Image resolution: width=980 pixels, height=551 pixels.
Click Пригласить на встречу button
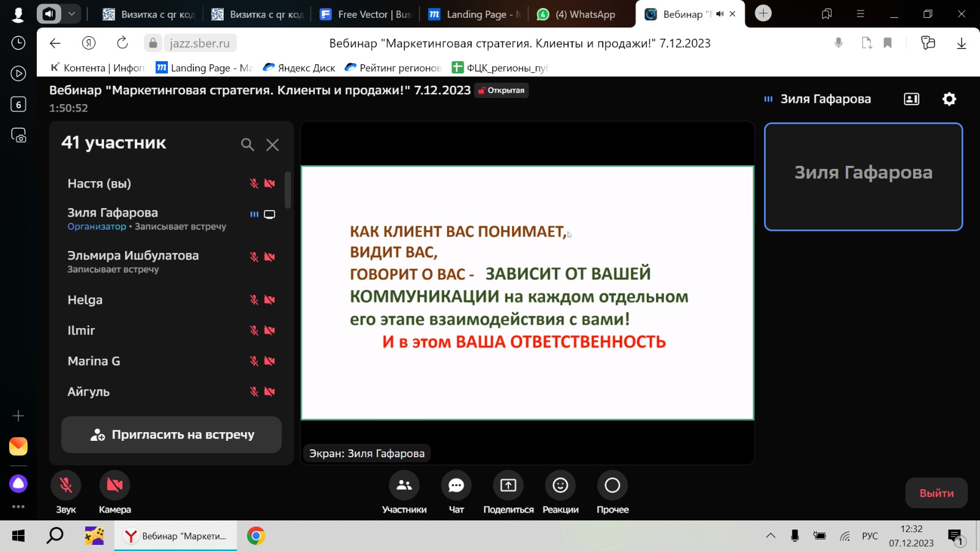(x=171, y=435)
